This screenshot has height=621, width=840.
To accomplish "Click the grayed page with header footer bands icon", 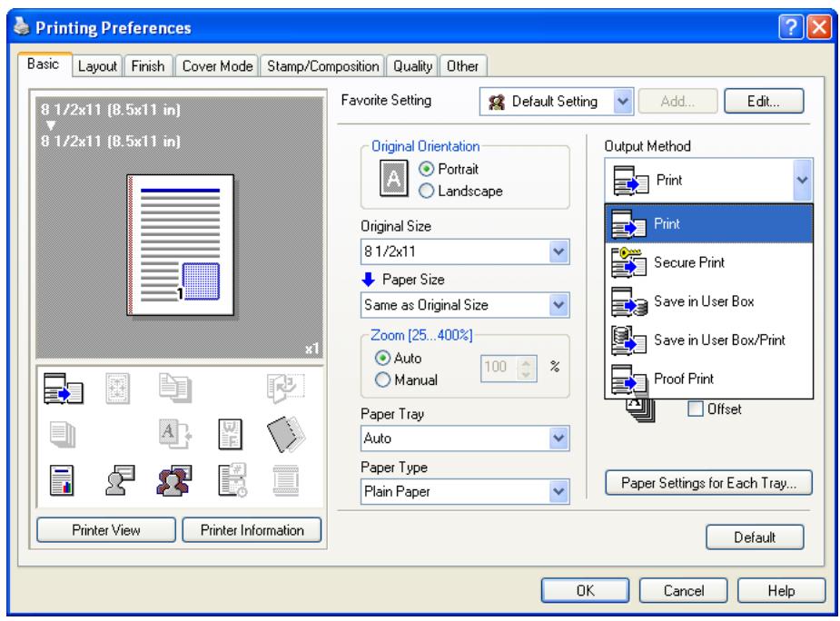I will (x=286, y=480).
